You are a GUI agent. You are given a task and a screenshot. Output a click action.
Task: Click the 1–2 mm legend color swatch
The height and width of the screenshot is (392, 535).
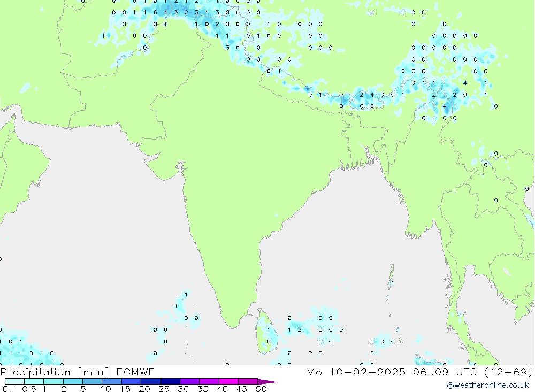pyautogui.click(x=53, y=381)
